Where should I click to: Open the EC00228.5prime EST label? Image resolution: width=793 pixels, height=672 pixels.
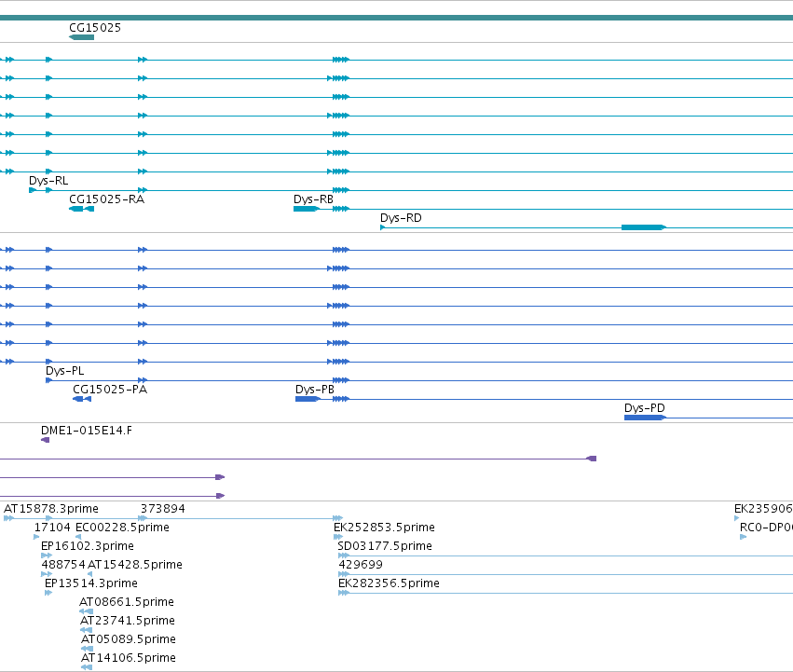click(x=122, y=528)
